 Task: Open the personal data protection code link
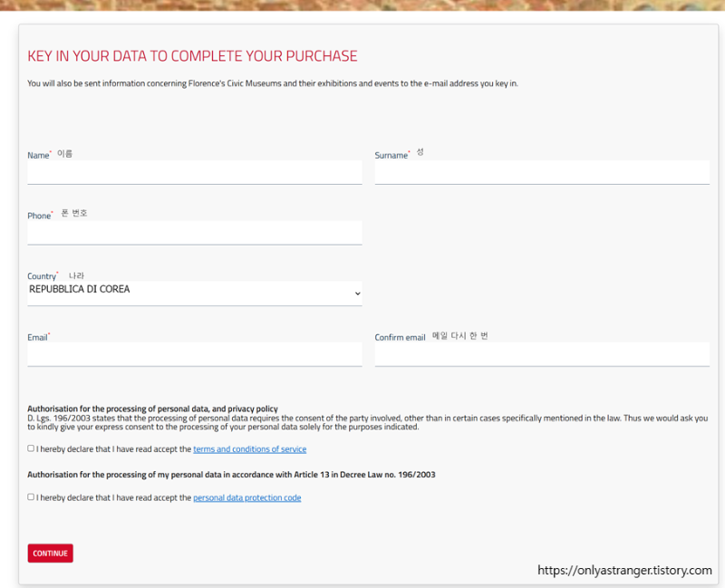click(246, 498)
